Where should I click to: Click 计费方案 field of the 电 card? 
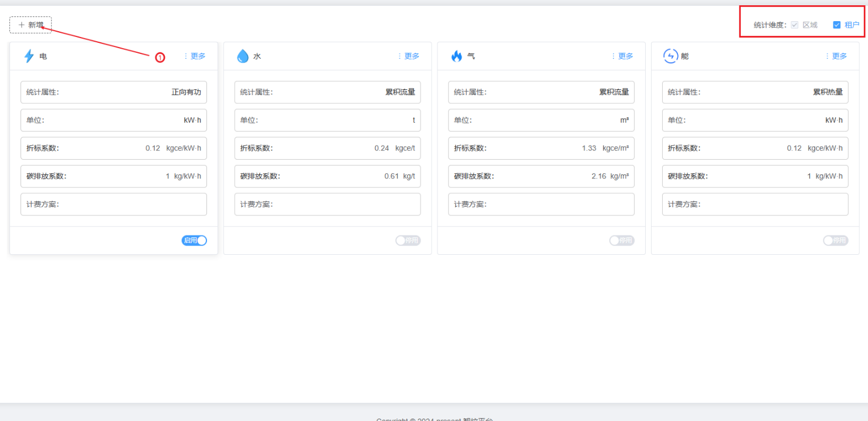tap(114, 204)
